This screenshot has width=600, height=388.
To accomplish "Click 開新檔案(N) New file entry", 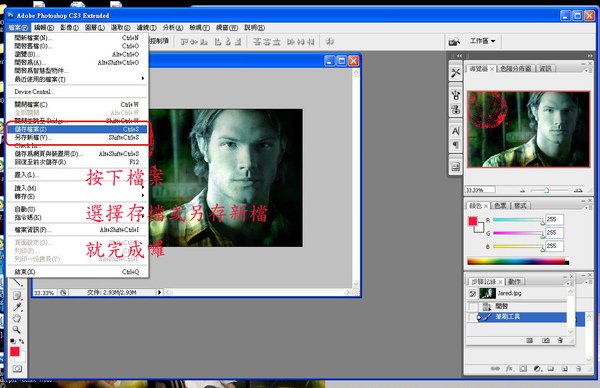I will pos(77,38).
